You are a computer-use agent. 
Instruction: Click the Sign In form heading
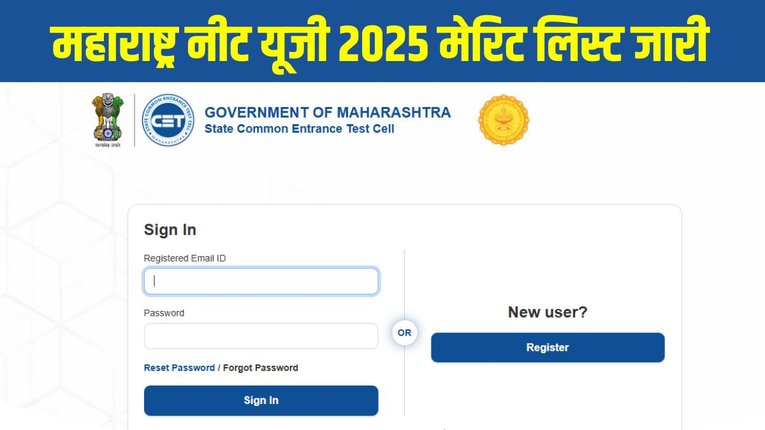coord(170,230)
